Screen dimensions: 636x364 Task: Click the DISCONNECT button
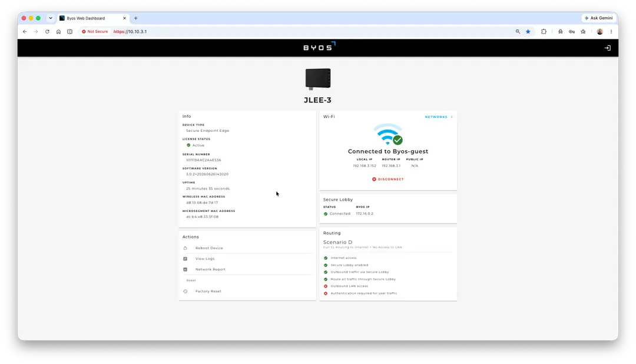387,179
